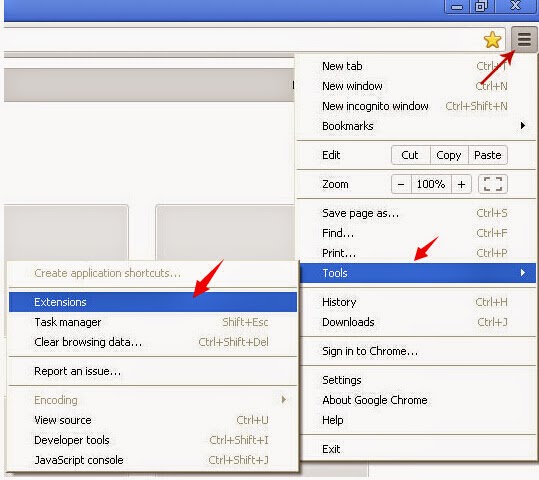Viewport: 539px width, 480px height.
Task: Click the fullscreen icon beside Zoom
Action: 493,184
